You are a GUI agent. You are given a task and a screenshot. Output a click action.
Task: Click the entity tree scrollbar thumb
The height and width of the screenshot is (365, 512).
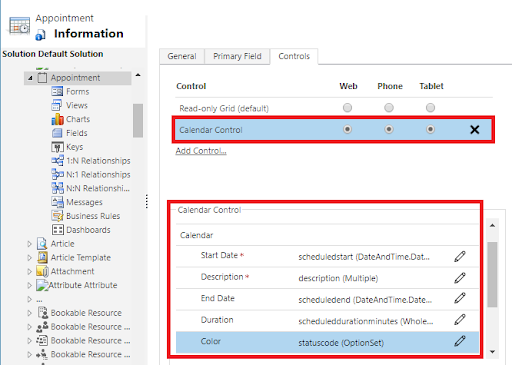pyautogui.click(x=138, y=120)
